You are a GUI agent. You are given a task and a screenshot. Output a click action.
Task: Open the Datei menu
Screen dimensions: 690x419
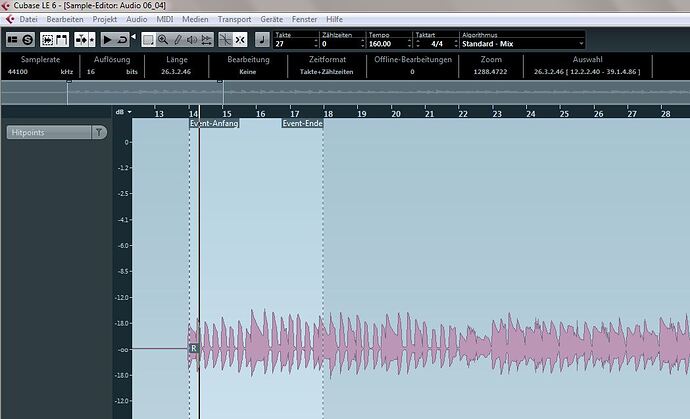click(29, 19)
